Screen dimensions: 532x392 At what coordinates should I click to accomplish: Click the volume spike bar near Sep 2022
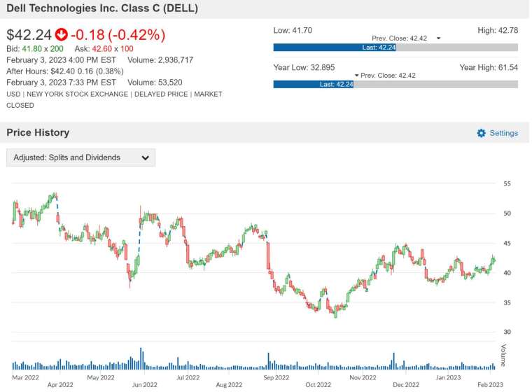(268, 361)
